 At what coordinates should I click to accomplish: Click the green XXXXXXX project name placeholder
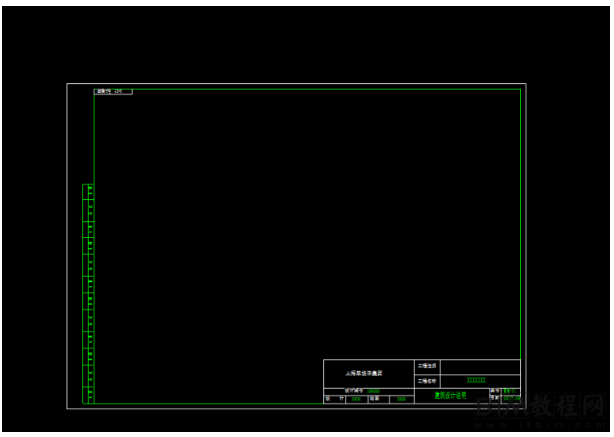476,380
